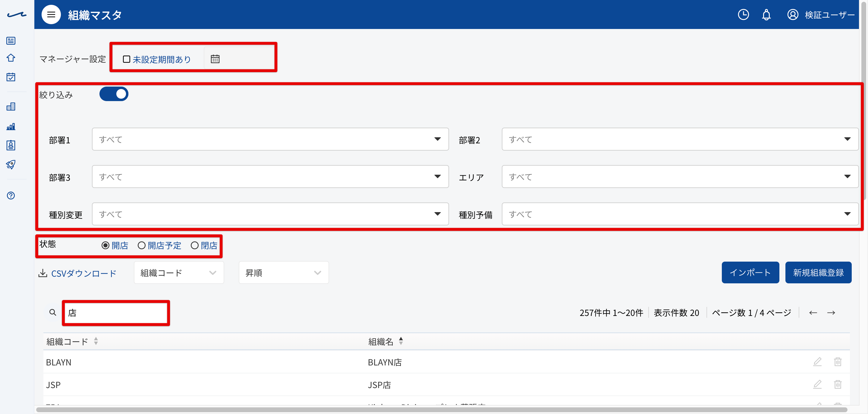The height and width of the screenshot is (414, 868).
Task: Open help question mark icon
Action: click(x=11, y=196)
